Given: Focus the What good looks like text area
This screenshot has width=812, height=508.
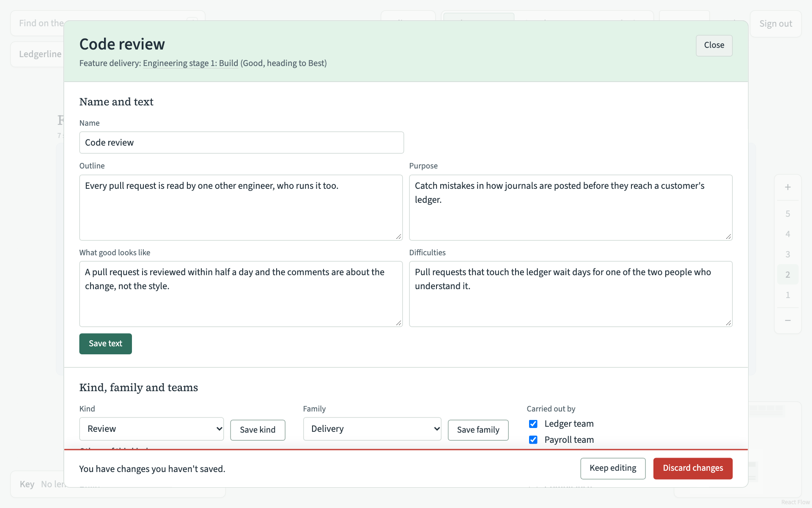Looking at the screenshot, I should (x=241, y=294).
